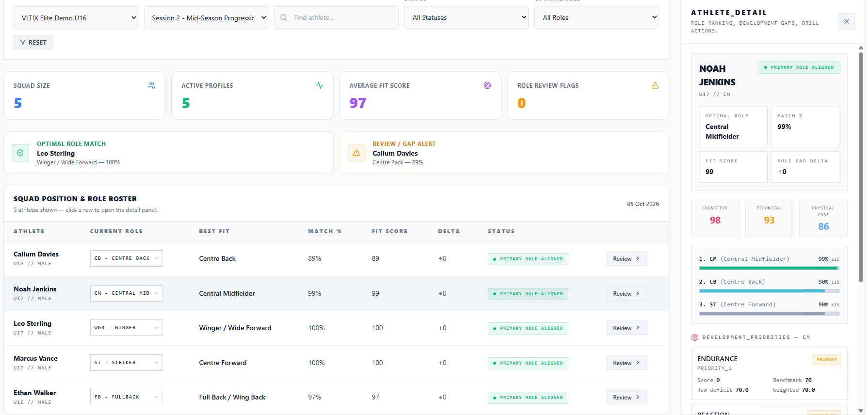Viewport: 868px width, 415px height.
Task: Open the session selector dropdown
Action: (x=206, y=17)
